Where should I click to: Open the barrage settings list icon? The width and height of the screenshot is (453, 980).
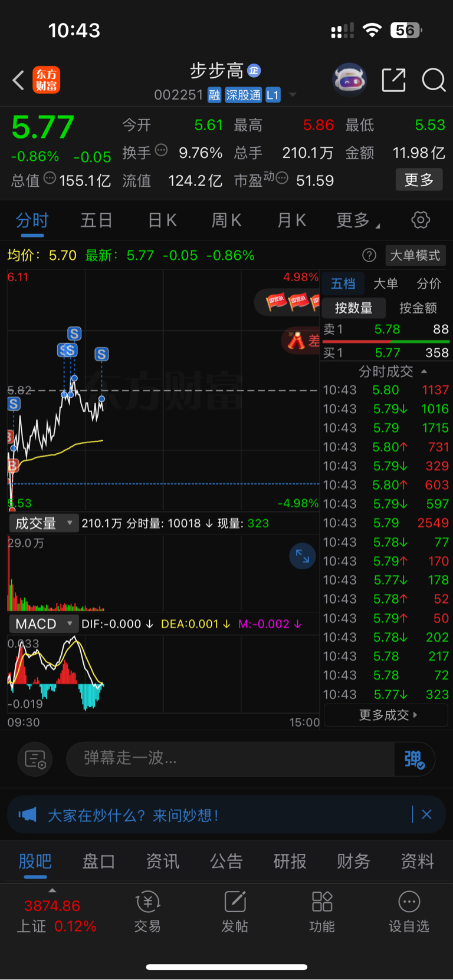(x=35, y=759)
